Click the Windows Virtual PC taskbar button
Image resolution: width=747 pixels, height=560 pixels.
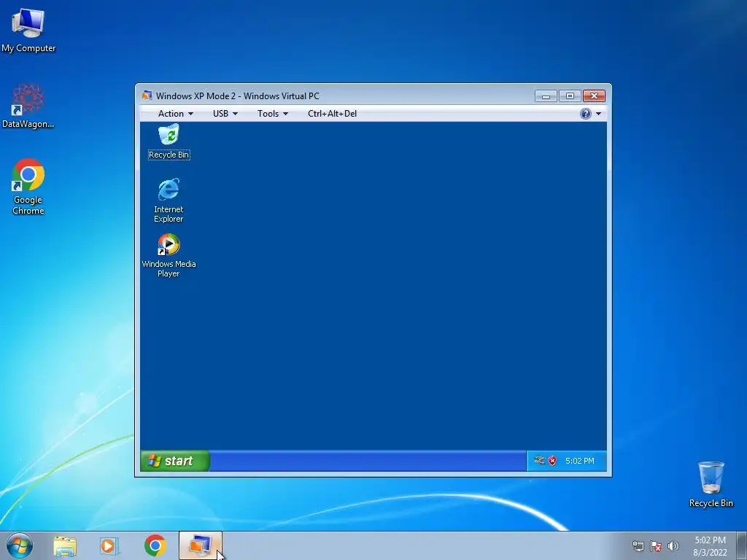coord(201,545)
